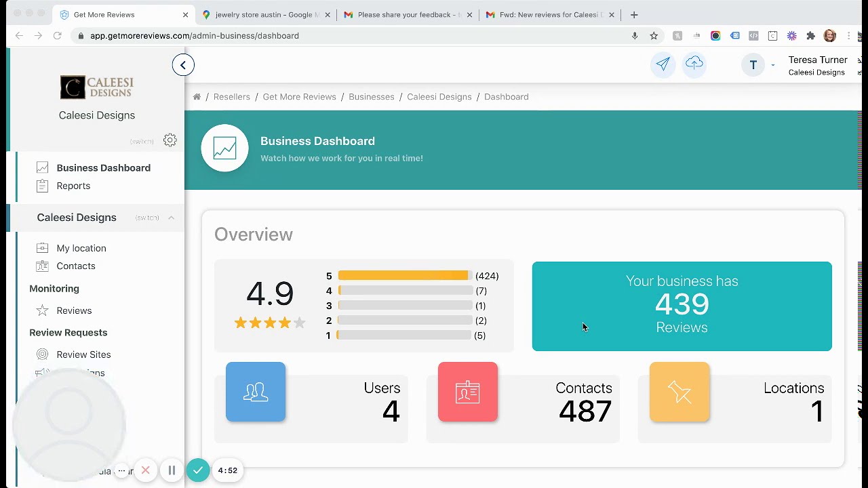Screen dimensions: 868x488
Task: Click the 5-star rating bar
Action: pyautogui.click(x=405, y=276)
